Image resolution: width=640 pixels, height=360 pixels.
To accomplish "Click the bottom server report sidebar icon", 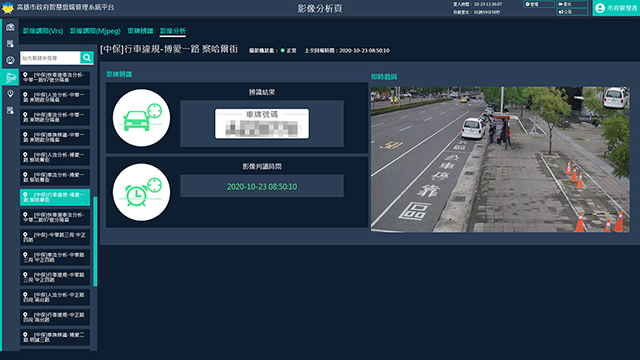I will pos(10,110).
